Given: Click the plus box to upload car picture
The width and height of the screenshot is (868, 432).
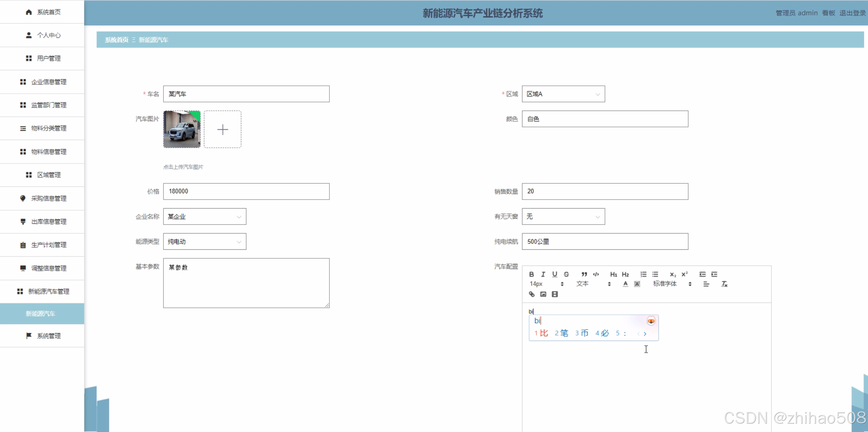Looking at the screenshot, I should (x=223, y=129).
